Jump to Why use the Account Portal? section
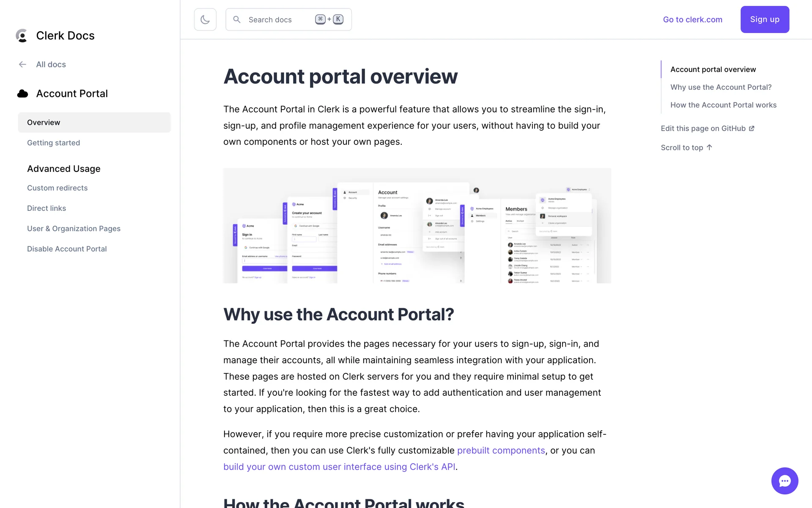The height and width of the screenshot is (508, 812). 721,87
